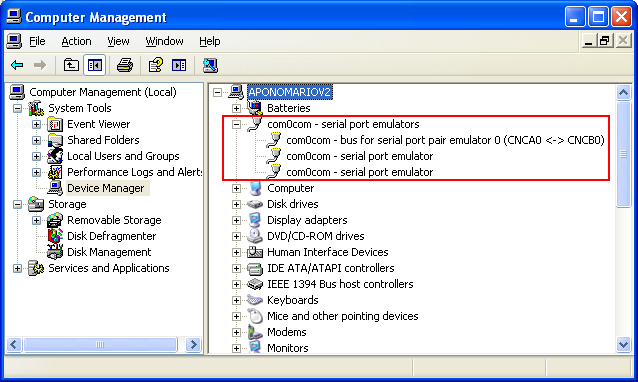Collapse the APONOMARIOV2 root node
Screen dimensions: 638x382
(x=217, y=93)
